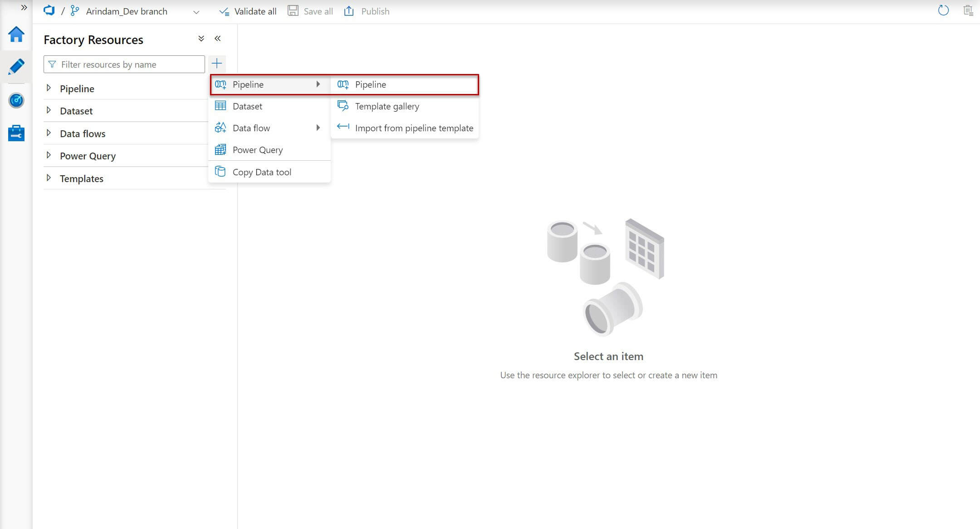
Task: Click the Azure DevOps repo icon
Action: click(49, 11)
